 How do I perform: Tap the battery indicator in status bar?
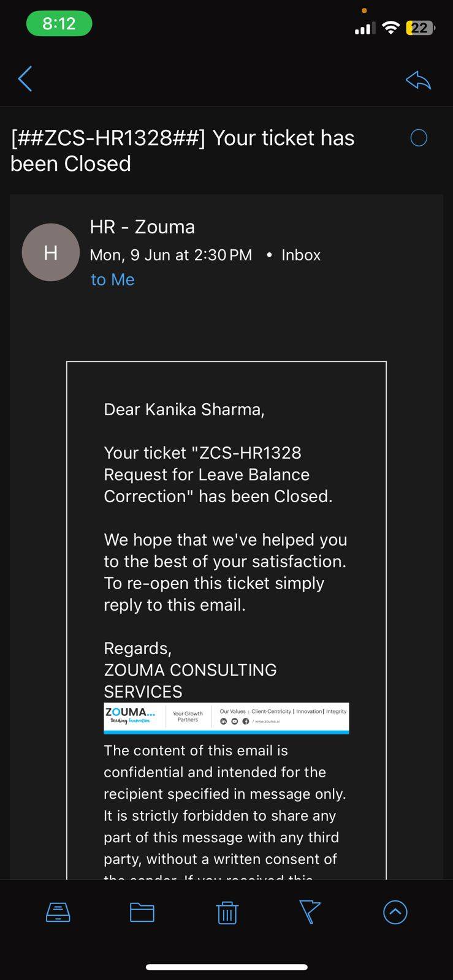[421, 28]
